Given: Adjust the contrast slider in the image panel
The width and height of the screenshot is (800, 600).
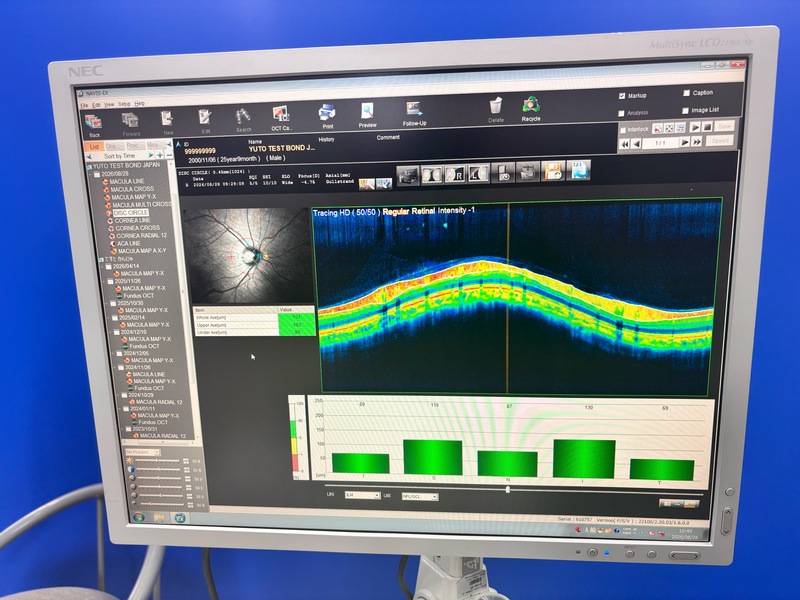Looking at the screenshot, I should (159, 470).
